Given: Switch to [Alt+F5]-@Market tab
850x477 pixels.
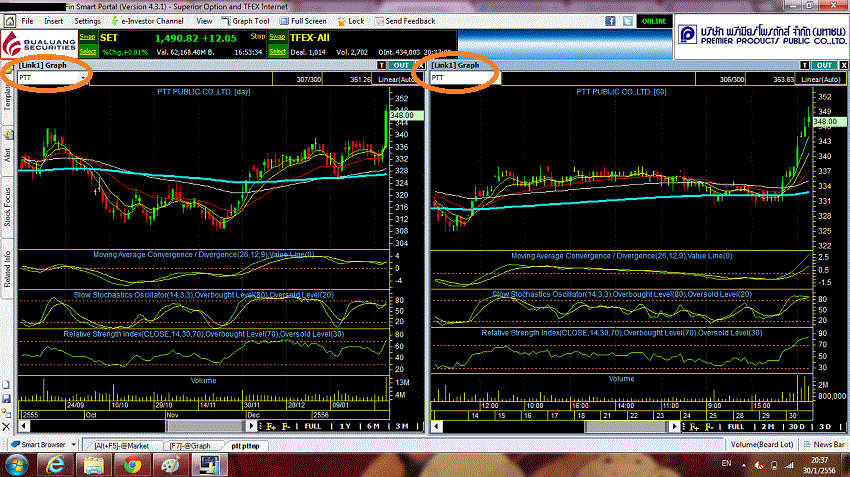Looking at the screenshot, I should (x=121, y=446).
